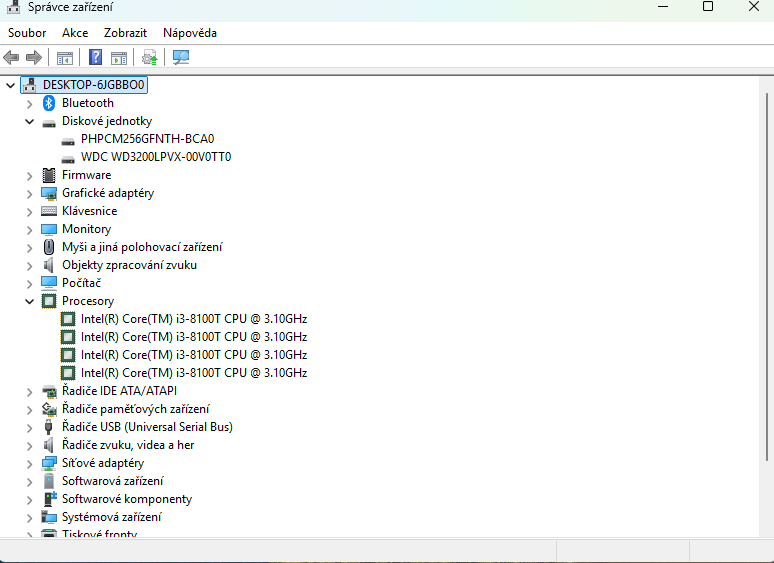Click the Počítač computer icon

pos(49,283)
